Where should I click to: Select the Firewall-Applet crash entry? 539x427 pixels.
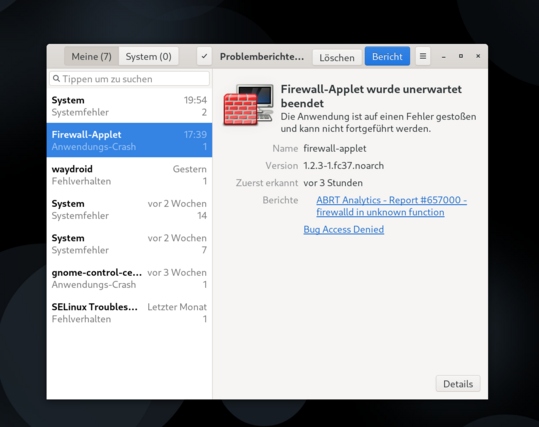129,140
